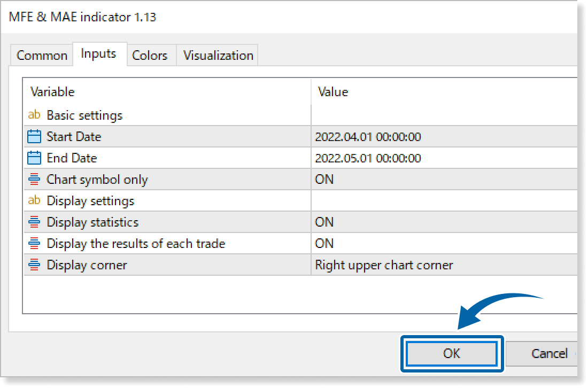Click the icon next to Display corner
This screenshot has height=388, width=588.
34,265
